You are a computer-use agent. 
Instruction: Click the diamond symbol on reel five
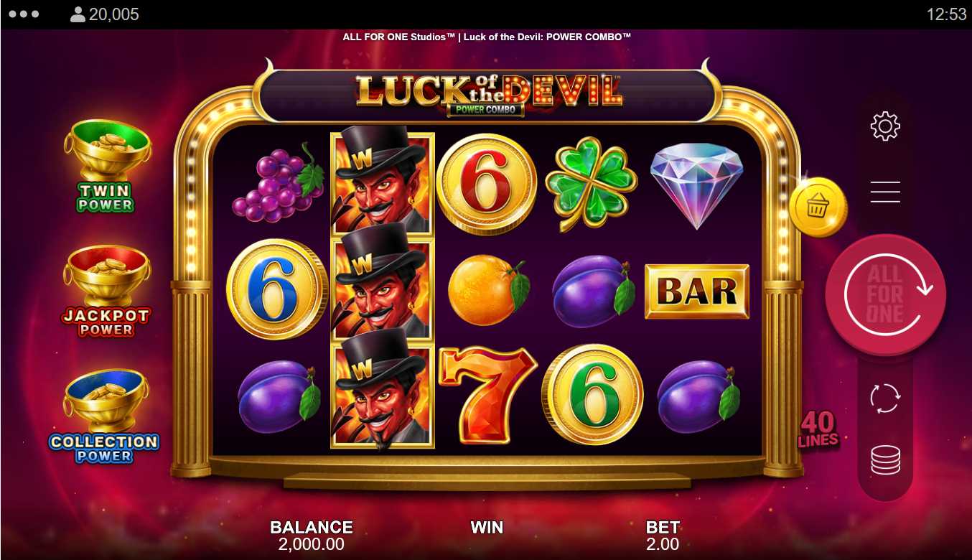click(x=696, y=186)
